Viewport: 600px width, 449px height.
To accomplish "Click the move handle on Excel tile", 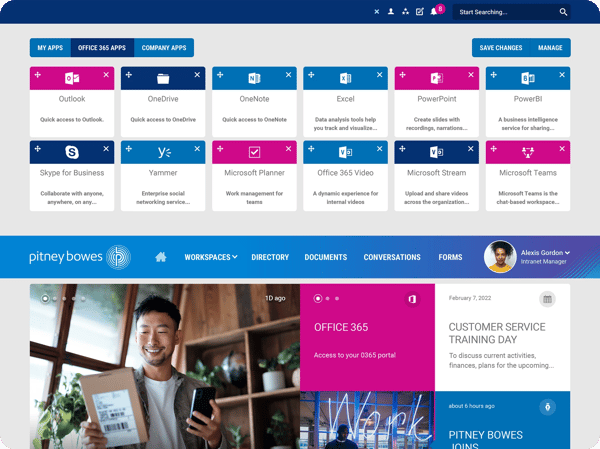I will (311, 75).
